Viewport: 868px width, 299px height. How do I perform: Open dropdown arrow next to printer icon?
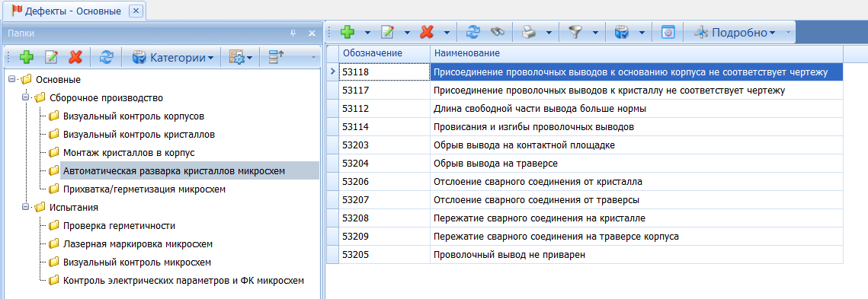tap(549, 33)
